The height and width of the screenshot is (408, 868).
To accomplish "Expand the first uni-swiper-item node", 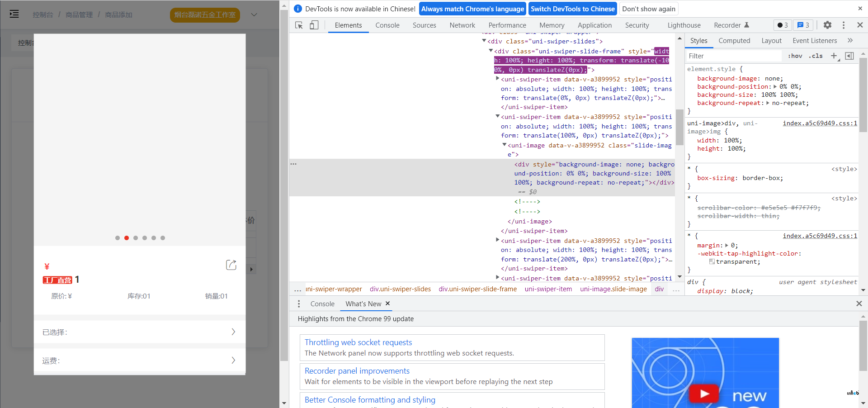I will (x=498, y=79).
